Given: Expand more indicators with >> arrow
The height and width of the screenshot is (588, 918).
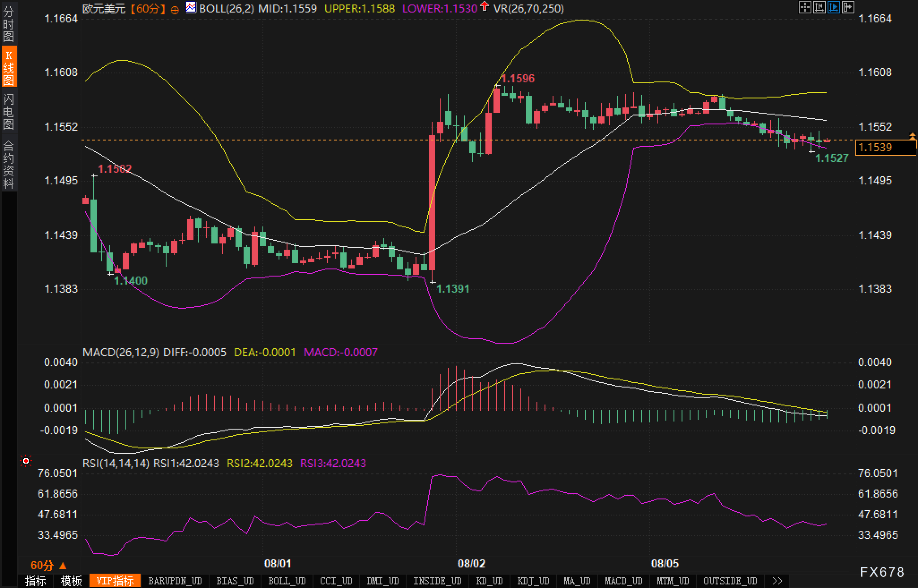Looking at the screenshot, I should pyautogui.click(x=777, y=581).
